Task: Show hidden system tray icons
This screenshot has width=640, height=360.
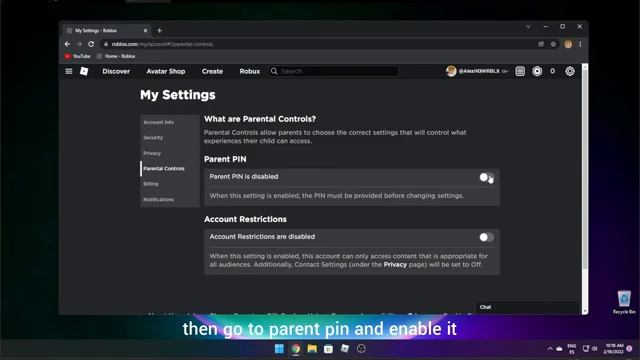Action: pos(550,349)
